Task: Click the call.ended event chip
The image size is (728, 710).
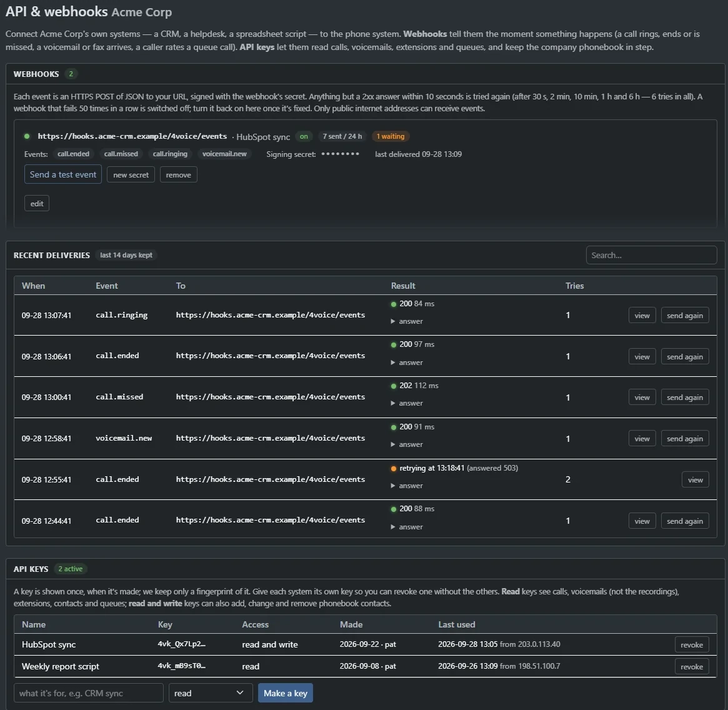Action: [x=73, y=154]
